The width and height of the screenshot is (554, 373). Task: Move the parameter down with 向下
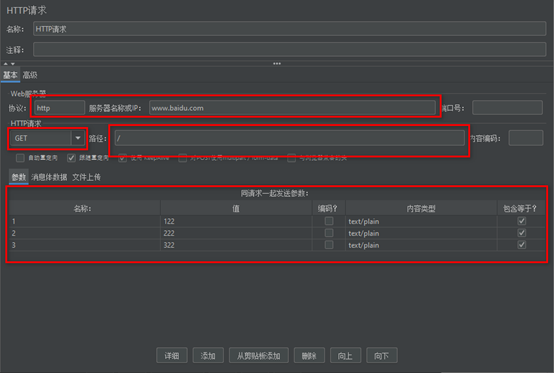pos(382,355)
